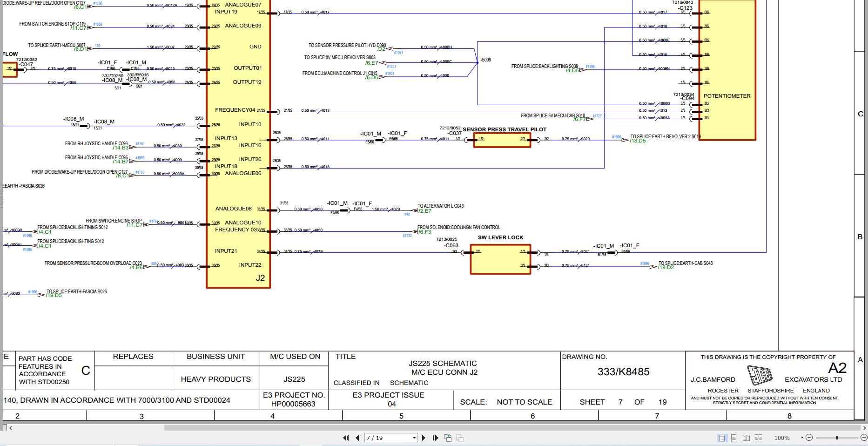Image resolution: width=868 pixels, height=446 pixels.
Task: Enable continuous facing page layout
Action: point(759,438)
